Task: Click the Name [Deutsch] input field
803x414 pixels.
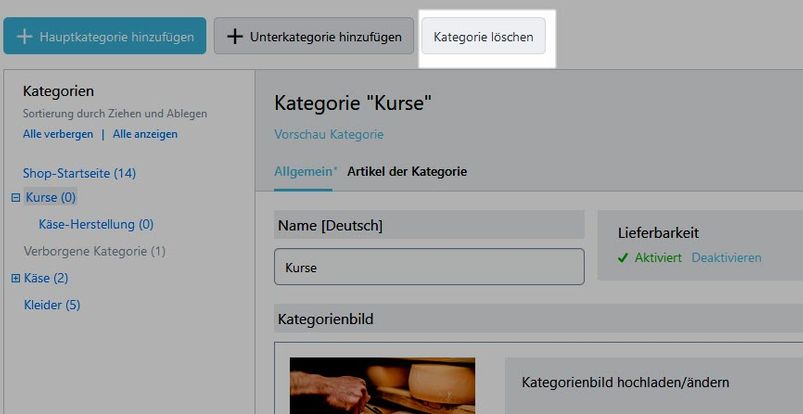Action: (x=429, y=268)
